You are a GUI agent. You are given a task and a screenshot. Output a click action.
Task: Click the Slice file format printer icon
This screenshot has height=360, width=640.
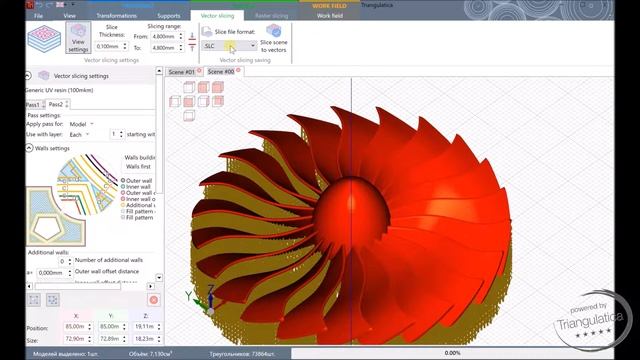pos(207,32)
